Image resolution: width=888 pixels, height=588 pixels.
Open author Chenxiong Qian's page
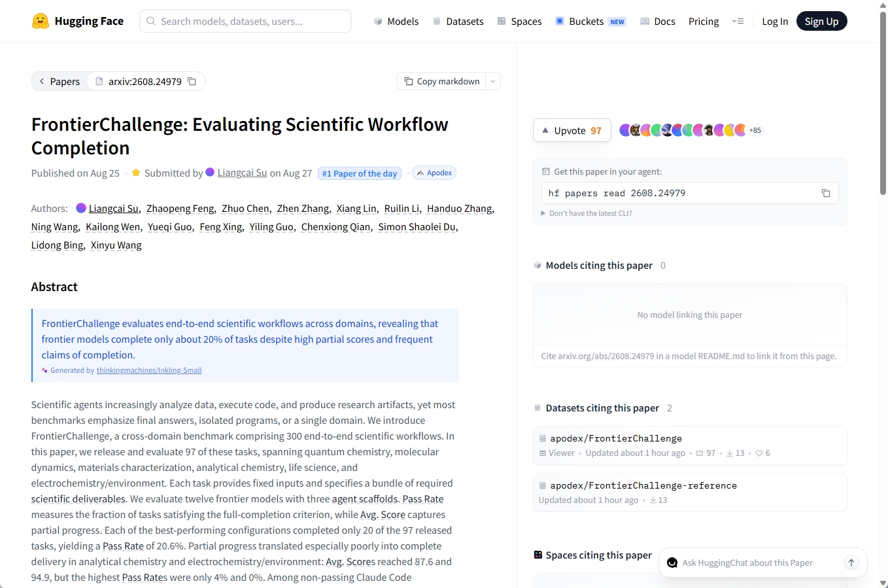coord(335,226)
